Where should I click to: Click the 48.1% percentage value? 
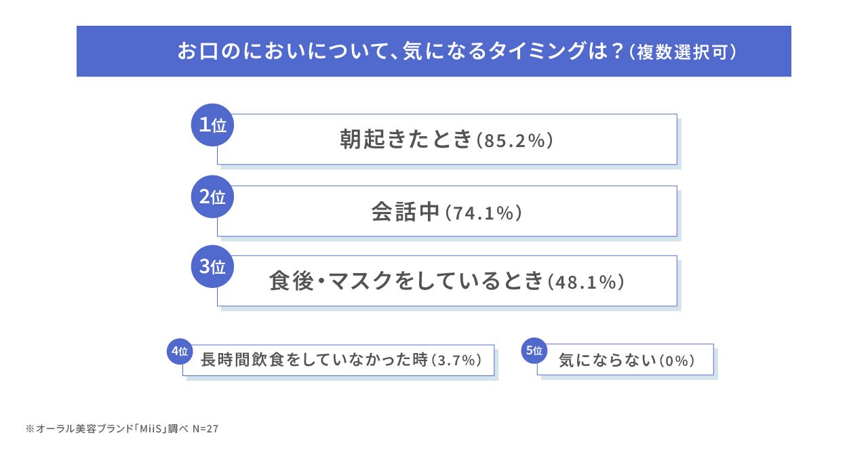[585, 283]
